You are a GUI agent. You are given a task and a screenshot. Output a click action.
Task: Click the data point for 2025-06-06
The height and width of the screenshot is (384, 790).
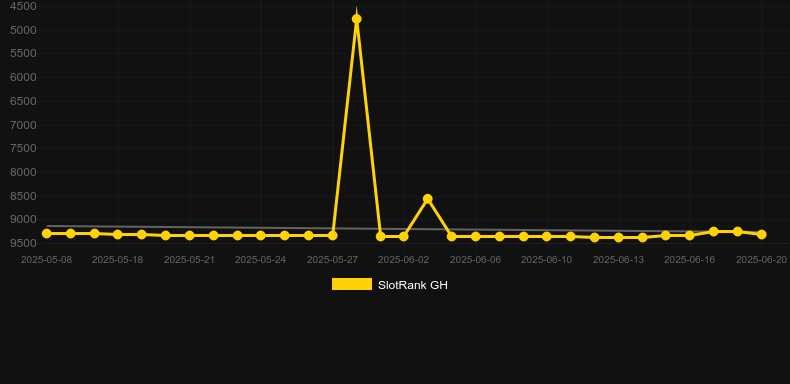476,236
